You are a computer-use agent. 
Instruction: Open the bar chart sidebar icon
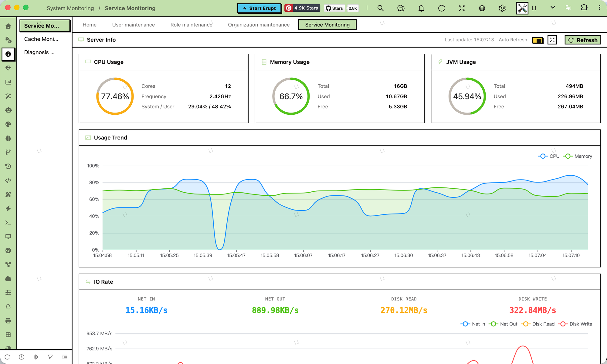click(8, 82)
